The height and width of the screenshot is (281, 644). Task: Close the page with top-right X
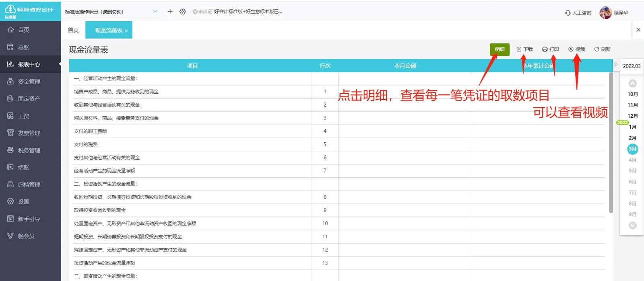638,30
